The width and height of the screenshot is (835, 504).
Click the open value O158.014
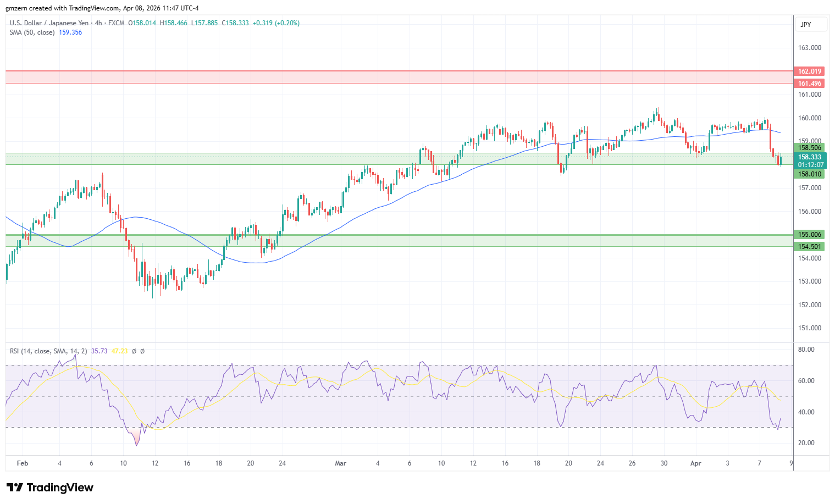142,23
